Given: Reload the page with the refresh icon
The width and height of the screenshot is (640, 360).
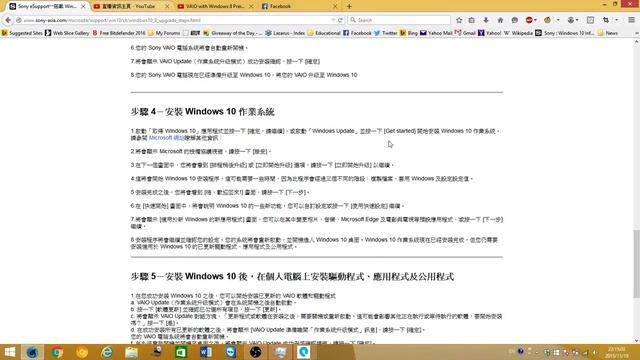Looking at the screenshot, I should tap(340, 20).
